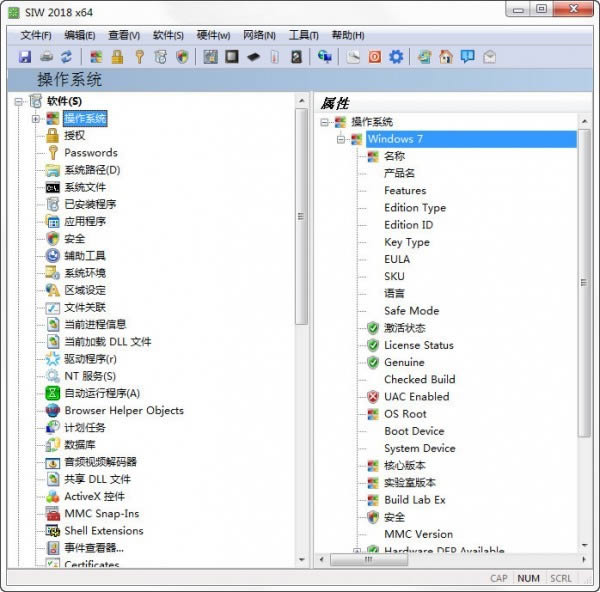Select 音频视频解码器 tree item

[x=101, y=462]
